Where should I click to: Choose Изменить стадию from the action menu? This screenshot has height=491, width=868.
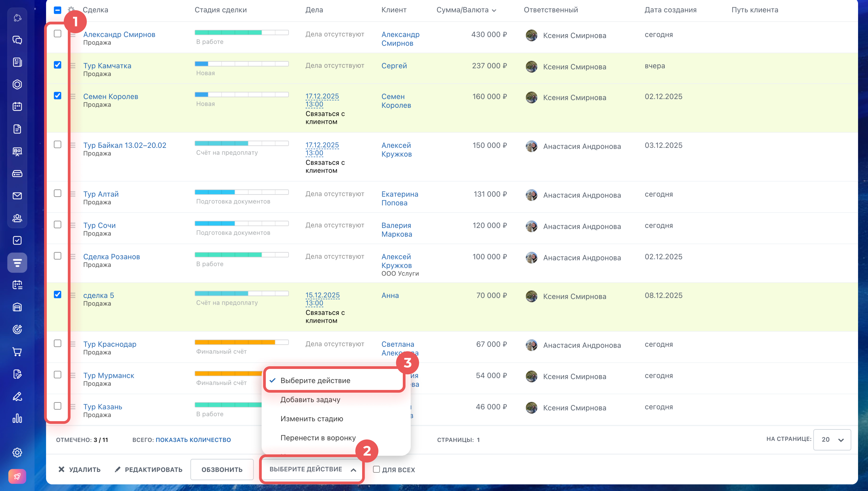(x=311, y=418)
